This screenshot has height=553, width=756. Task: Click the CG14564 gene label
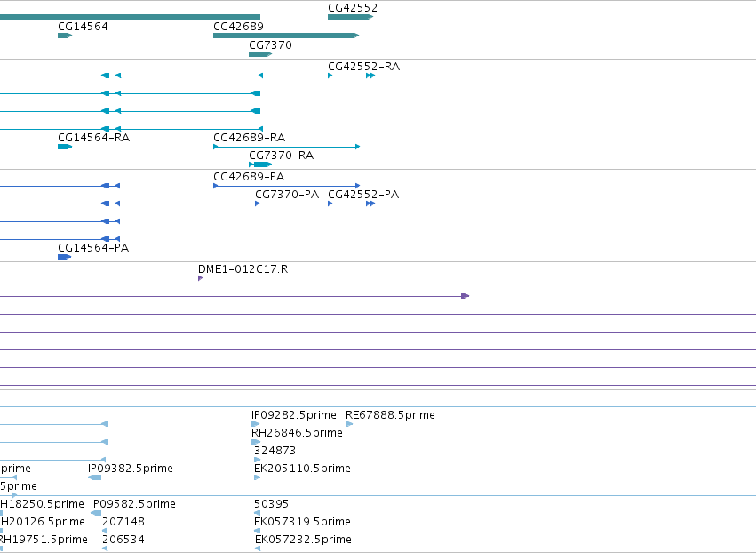pyautogui.click(x=83, y=27)
